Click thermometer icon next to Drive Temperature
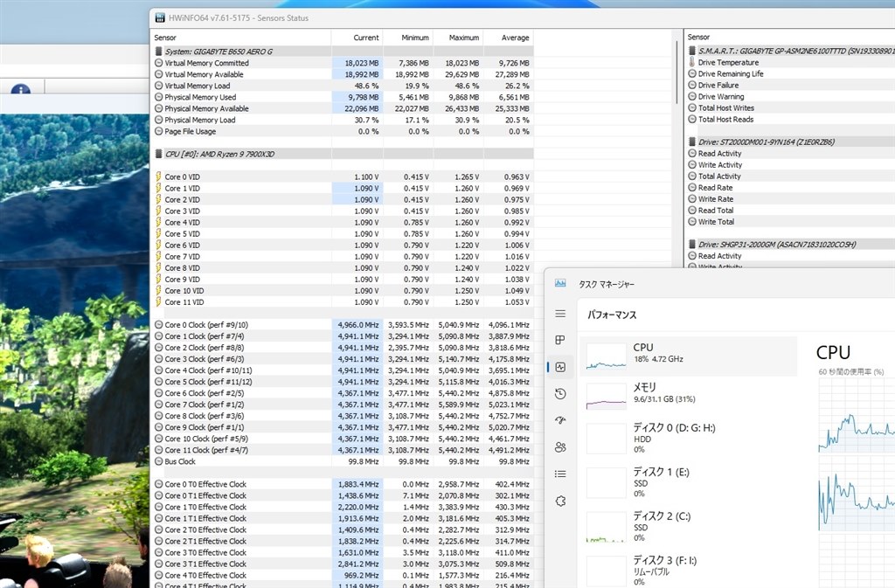 692,62
